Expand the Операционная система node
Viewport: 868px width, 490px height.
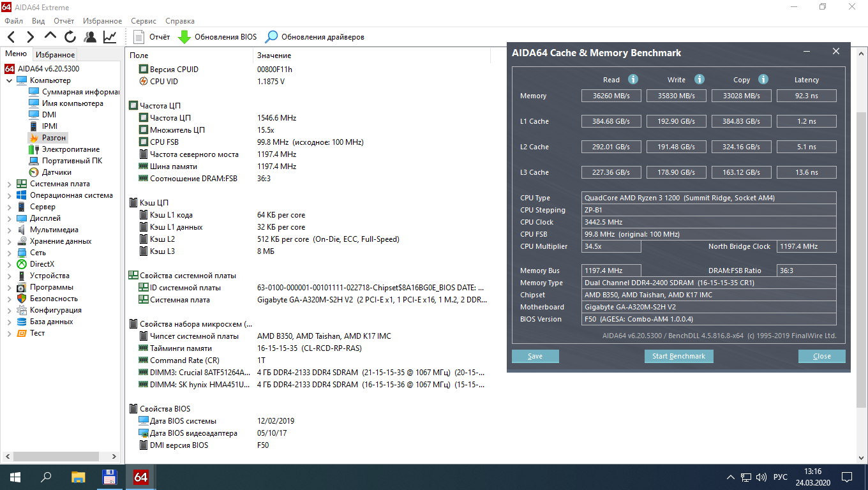click(x=9, y=195)
